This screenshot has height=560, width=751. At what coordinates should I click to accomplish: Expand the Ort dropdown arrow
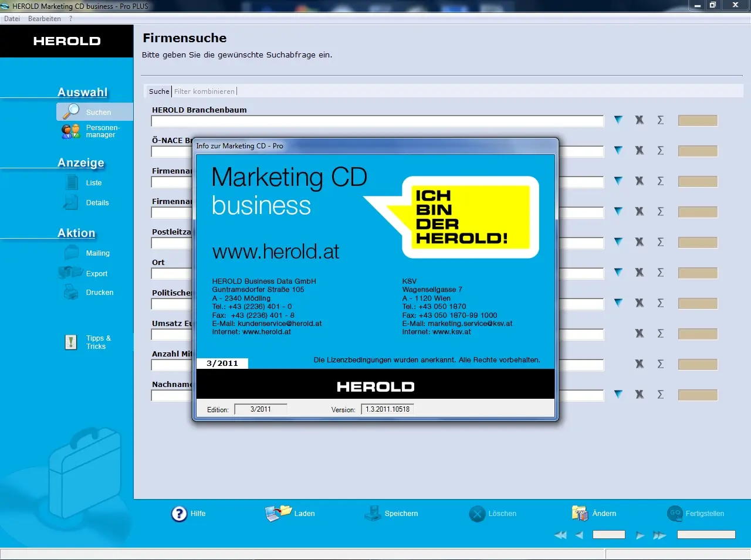(618, 272)
